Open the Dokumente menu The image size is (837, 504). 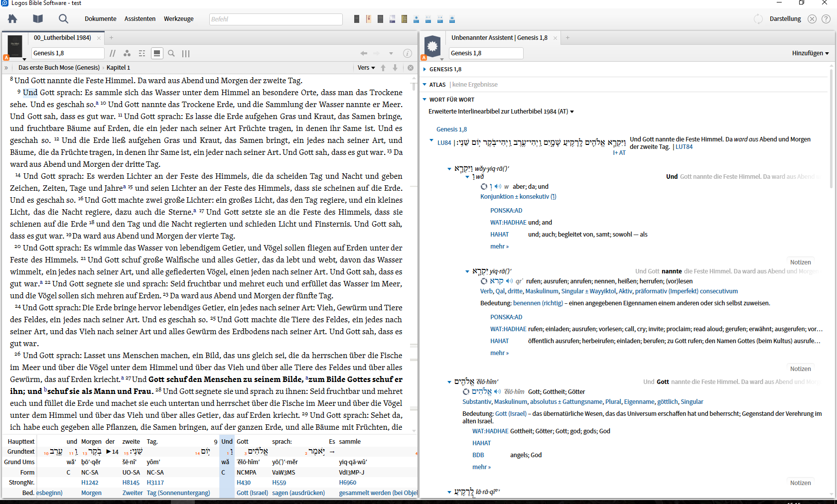[x=100, y=19]
